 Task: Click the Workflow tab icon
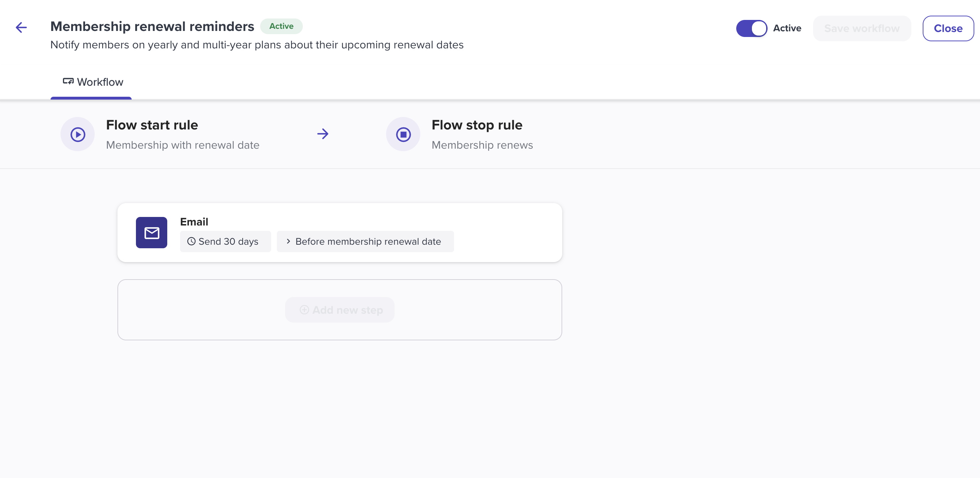click(68, 81)
